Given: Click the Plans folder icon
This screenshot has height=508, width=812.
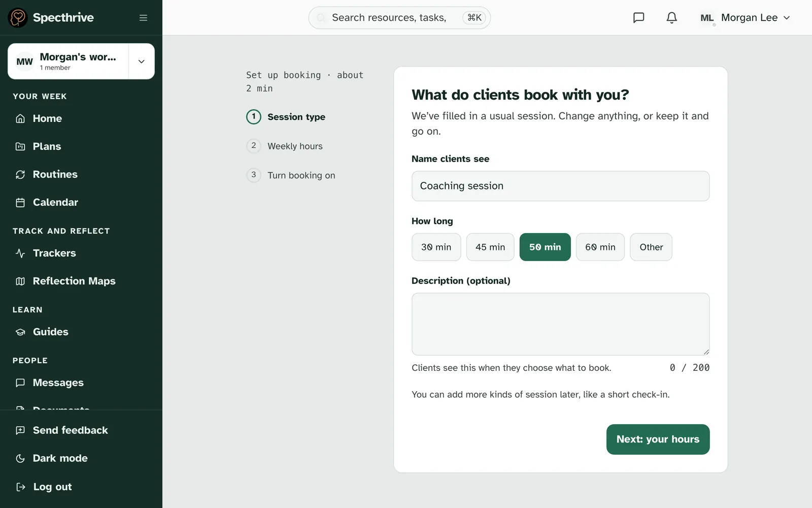Looking at the screenshot, I should pyautogui.click(x=20, y=146).
